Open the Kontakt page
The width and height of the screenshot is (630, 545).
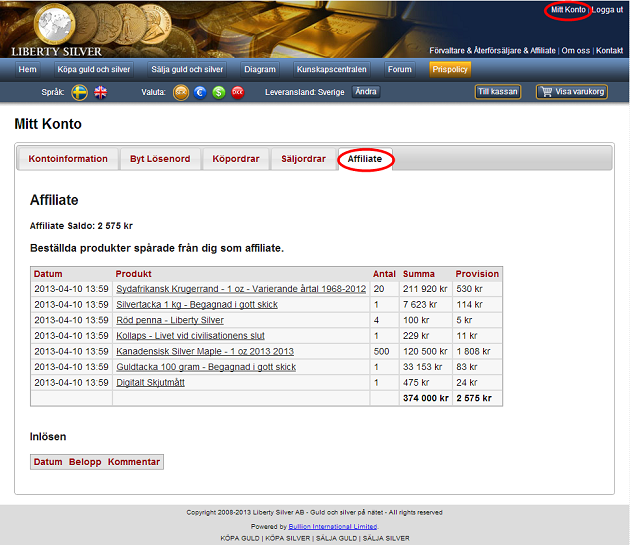610,51
